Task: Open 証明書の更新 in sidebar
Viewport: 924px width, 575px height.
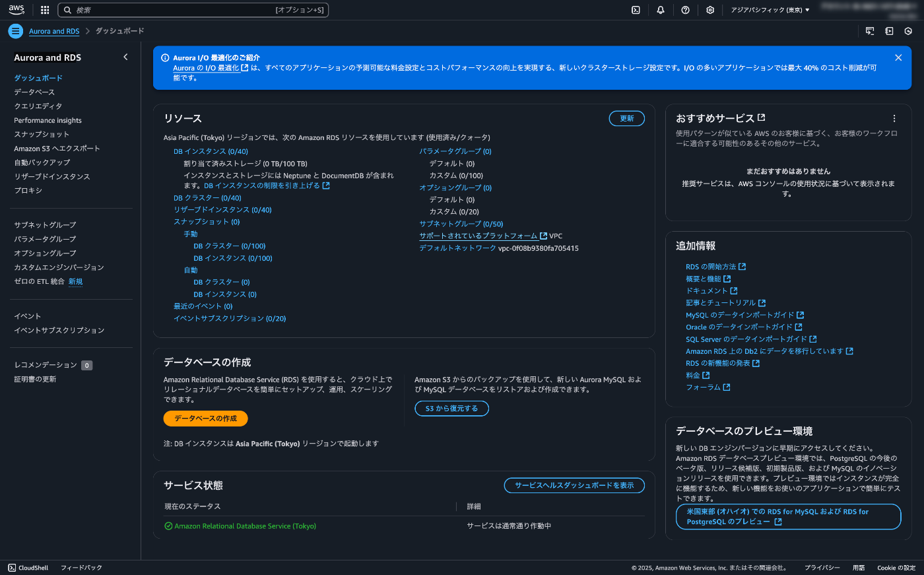Action: pyautogui.click(x=36, y=379)
